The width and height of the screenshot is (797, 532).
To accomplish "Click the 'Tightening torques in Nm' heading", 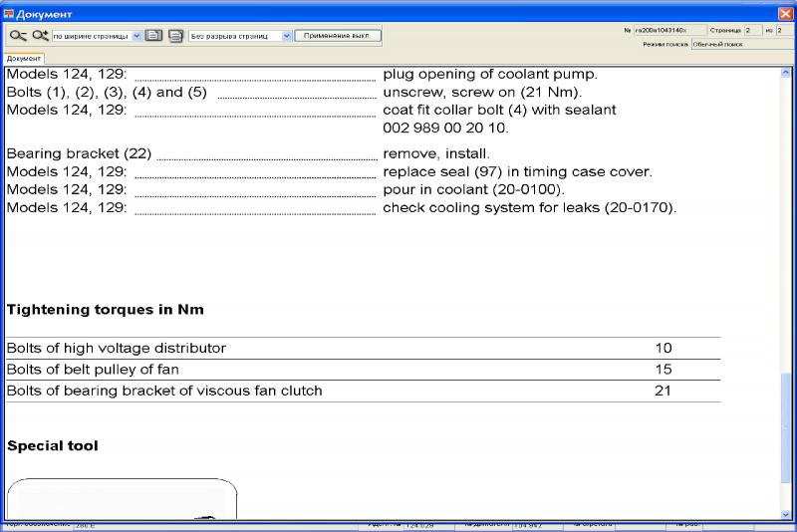I will 106,310.
